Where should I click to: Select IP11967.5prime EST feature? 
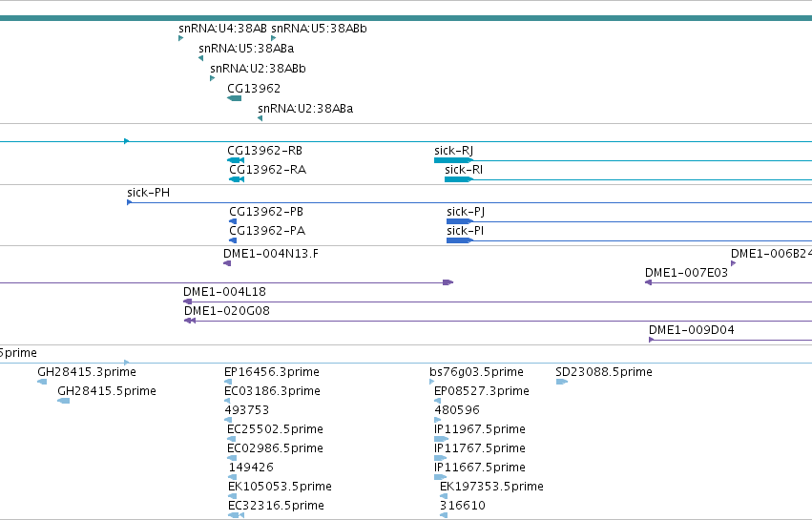tap(441, 439)
